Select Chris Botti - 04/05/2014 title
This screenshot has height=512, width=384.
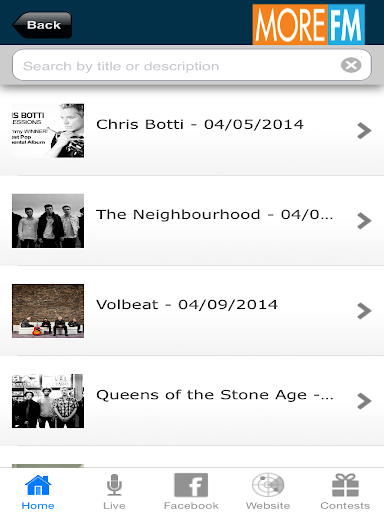click(200, 124)
